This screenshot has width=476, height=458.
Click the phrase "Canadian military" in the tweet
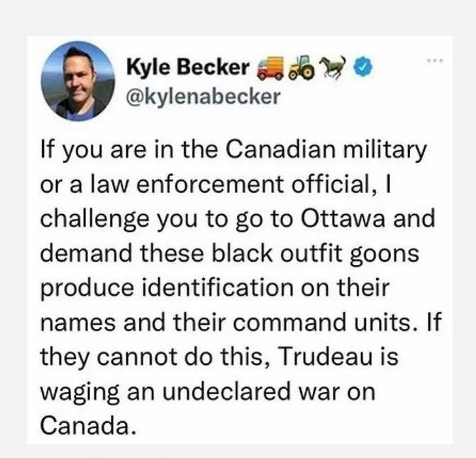[326, 150]
